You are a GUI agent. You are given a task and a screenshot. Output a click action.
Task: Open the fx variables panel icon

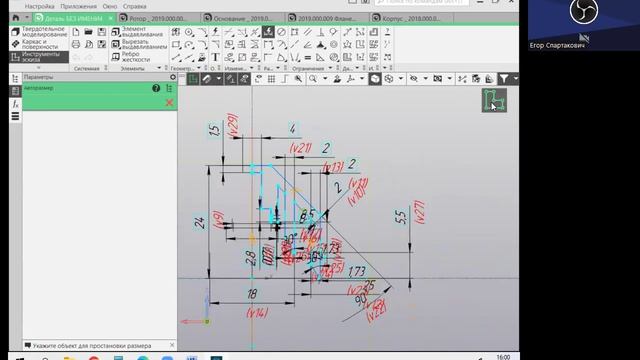tap(16, 104)
